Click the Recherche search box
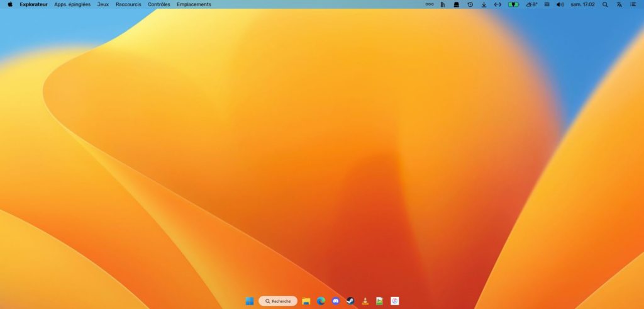 pos(278,301)
